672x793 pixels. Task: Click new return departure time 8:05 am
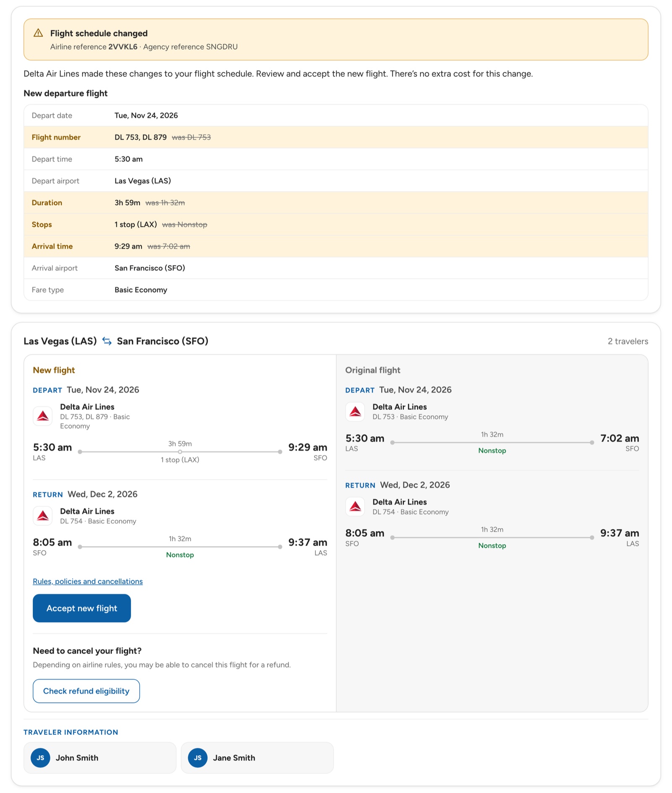pyautogui.click(x=52, y=542)
